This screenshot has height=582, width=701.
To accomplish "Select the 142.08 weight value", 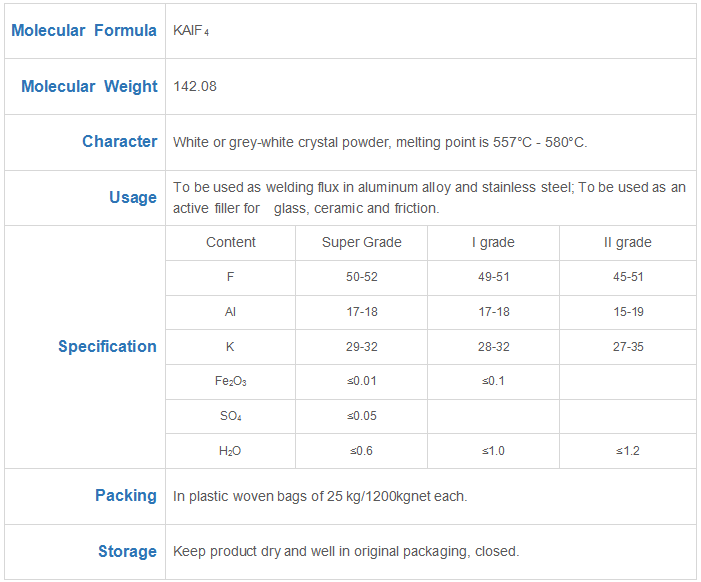I will [194, 86].
